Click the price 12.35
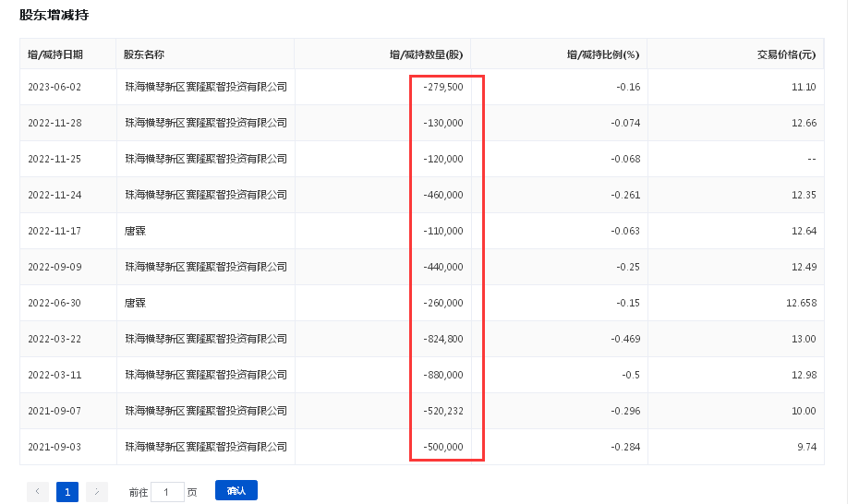This screenshot has width=859, height=504. pos(804,195)
